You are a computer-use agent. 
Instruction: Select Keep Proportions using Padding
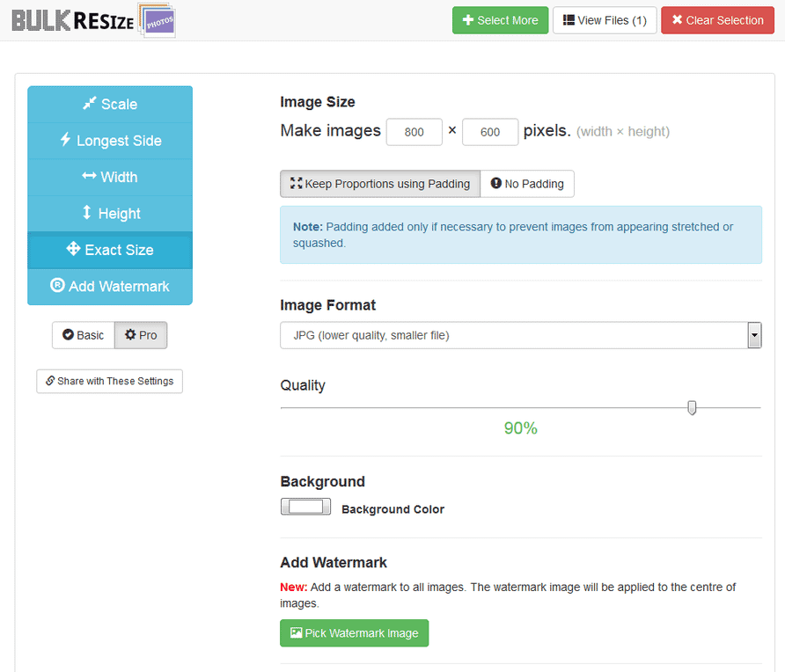tap(380, 184)
